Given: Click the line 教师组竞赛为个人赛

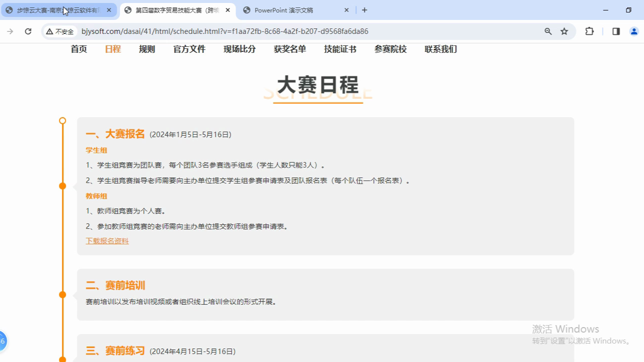Looking at the screenshot, I should [126, 211].
